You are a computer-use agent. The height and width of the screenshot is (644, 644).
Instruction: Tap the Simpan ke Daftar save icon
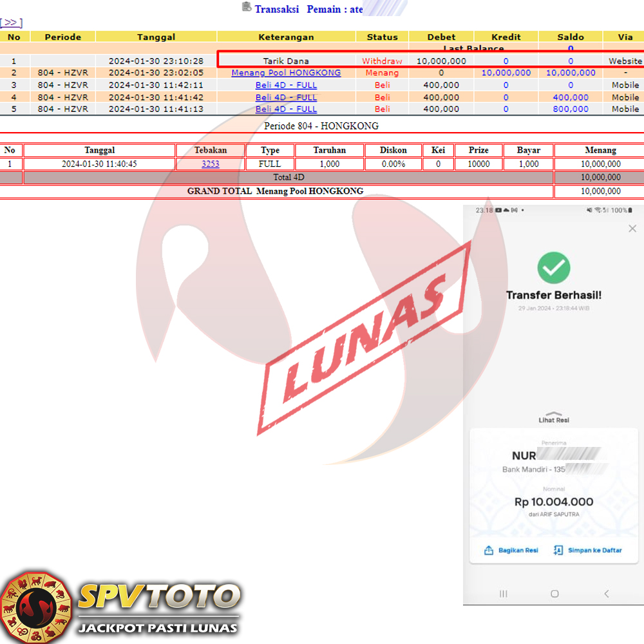(x=558, y=551)
